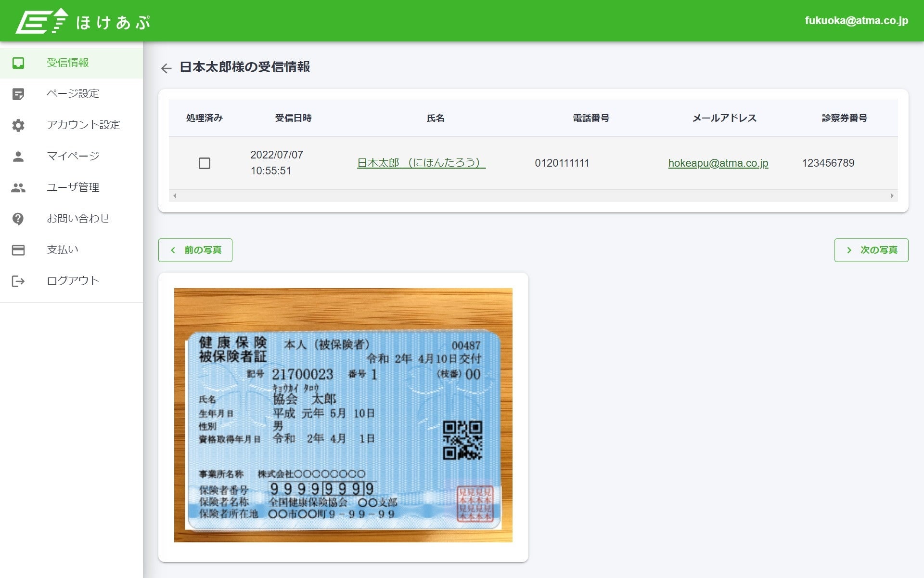Image resolution: width=924 pixels, height=578 pixels.
Task: Select ユーザ管理 in the sidebar
Action: point(73,187)
